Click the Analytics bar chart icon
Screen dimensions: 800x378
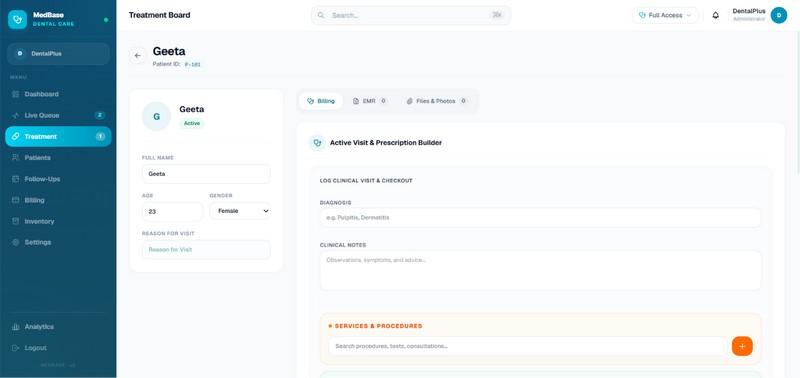click(15, 326)
